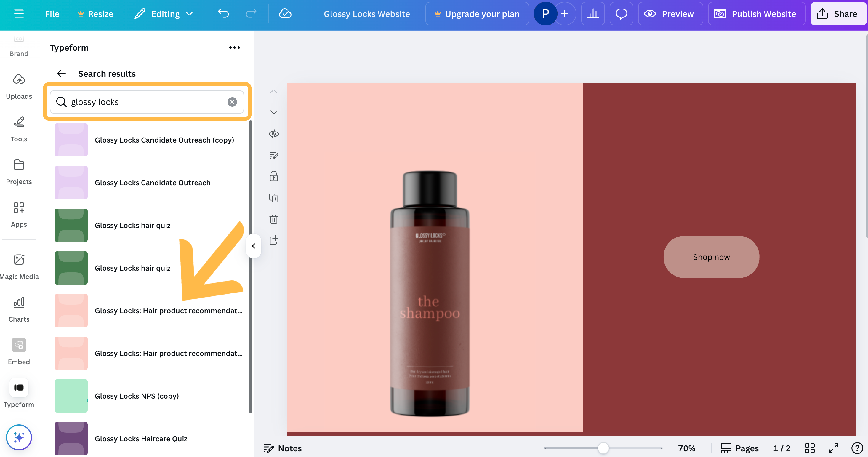
Task: Delete the page with trash icon
Action: (274, 219)
